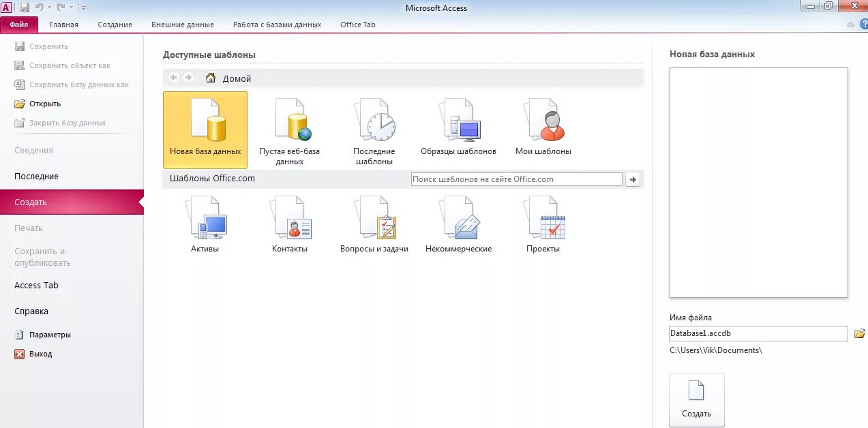Click the Домой breadcrumb link
The image size is (868, 428).
coord(237,78)
